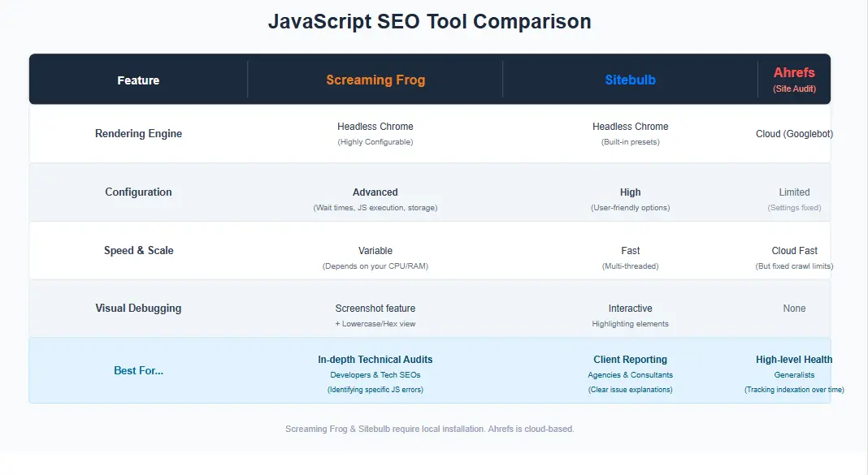Click the Fast speed cell for Sitebulb
The image size is (868, 475).
[x=630, y=251]
